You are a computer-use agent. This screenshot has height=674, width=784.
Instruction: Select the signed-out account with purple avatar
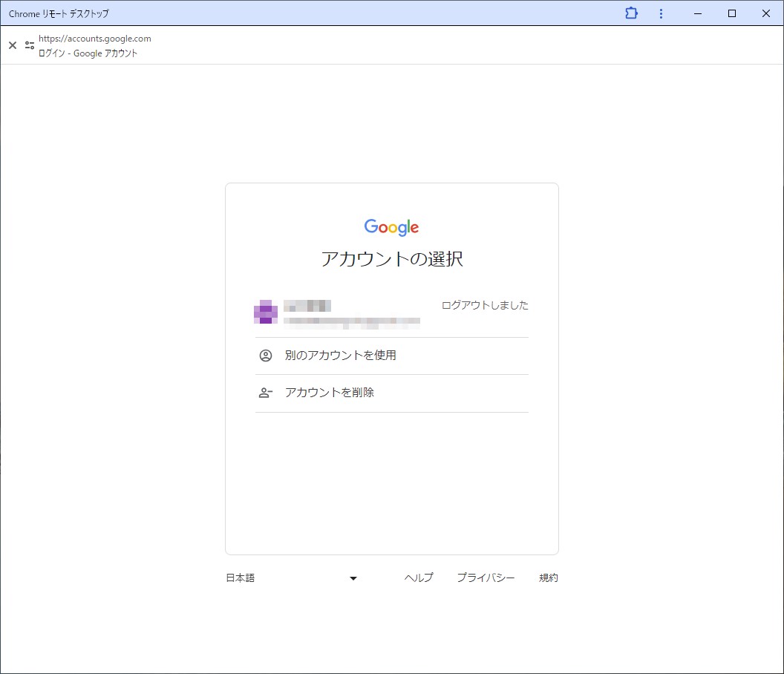[391, 313]
